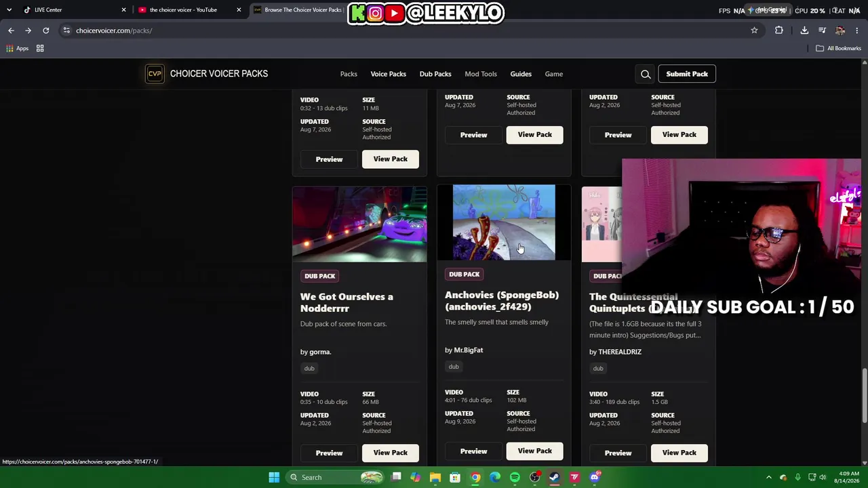This screenshot has height=488, width=868.
Task: Open the Windows Start menu
Action: pyautogui.click(x=274, y=477)
